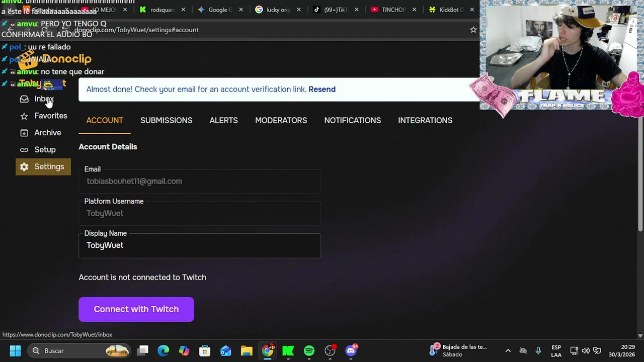Open Copilot from taskbar

184,350
